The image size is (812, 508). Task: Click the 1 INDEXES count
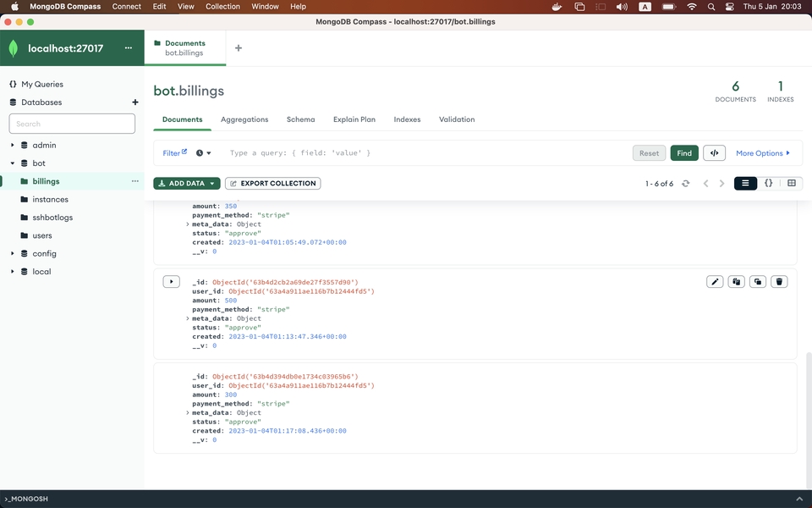[780, 91]
